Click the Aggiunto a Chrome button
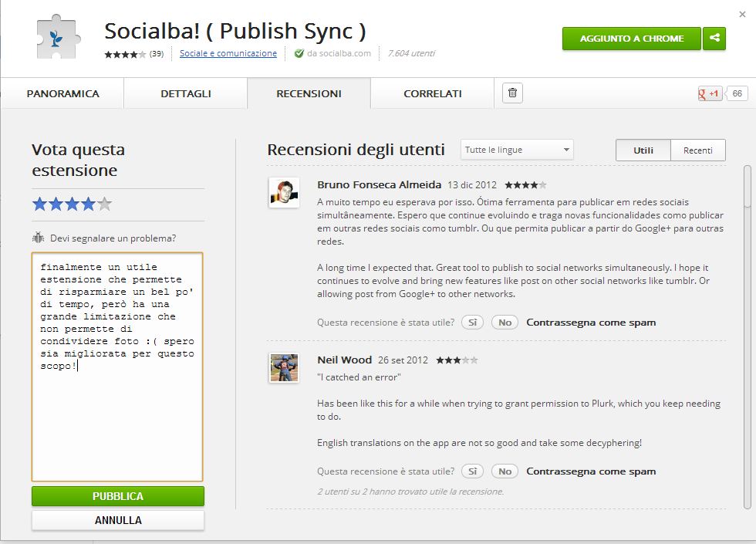This screenshot has width=756, height=544. coord(632,38)
